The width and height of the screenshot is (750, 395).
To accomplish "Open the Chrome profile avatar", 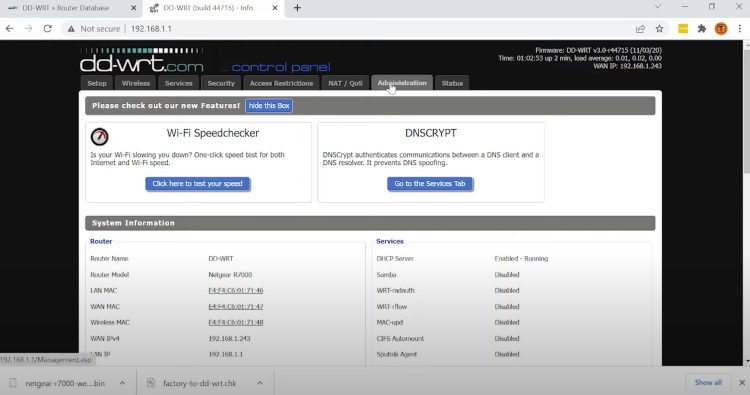I will click(721, 29).
